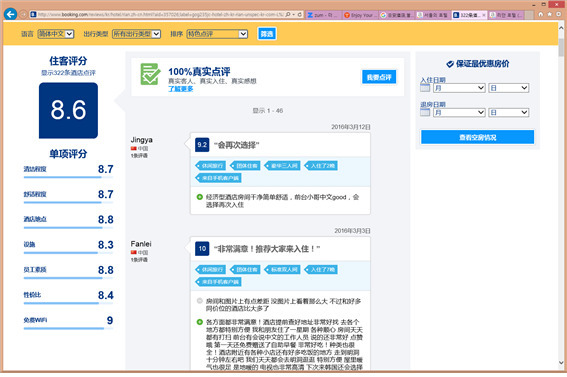The image size is (567, 377).
Task: Click the browser forward arrow button
Action: tap(23, 14)
